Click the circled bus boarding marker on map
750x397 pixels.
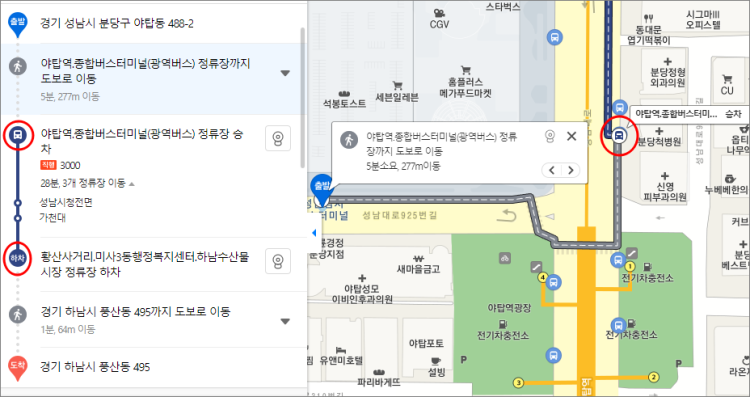tap(619, 136)
